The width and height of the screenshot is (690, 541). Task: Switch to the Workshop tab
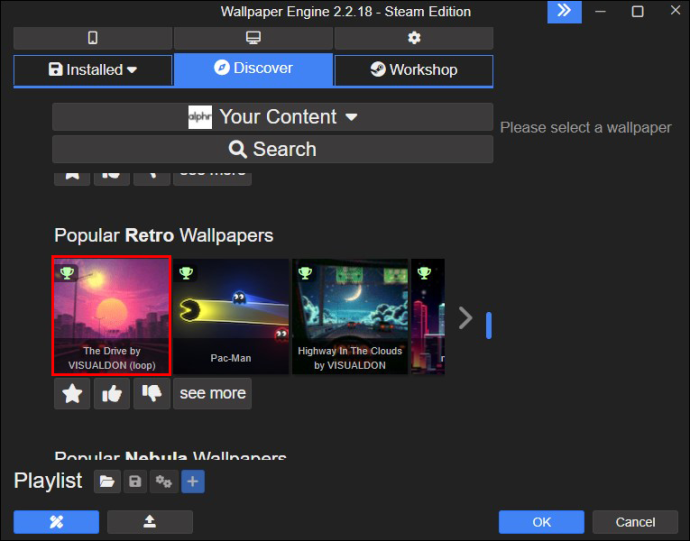point(414,70)
